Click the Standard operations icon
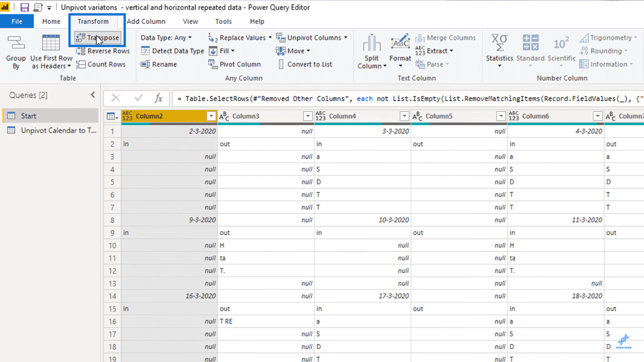The width and height of the screenshot is (644, 362). [x=530, y=43]
